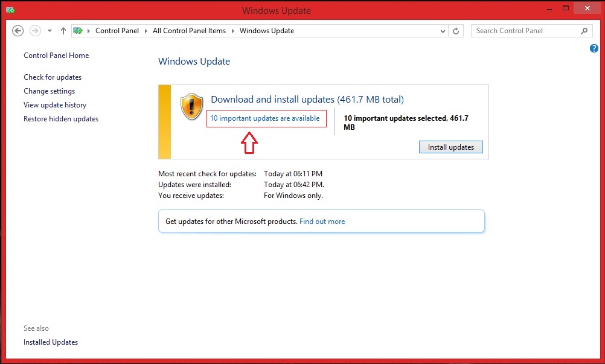Screen dimensions: 605x364
Task: Open the 10 important updates link
Action: 266,118
